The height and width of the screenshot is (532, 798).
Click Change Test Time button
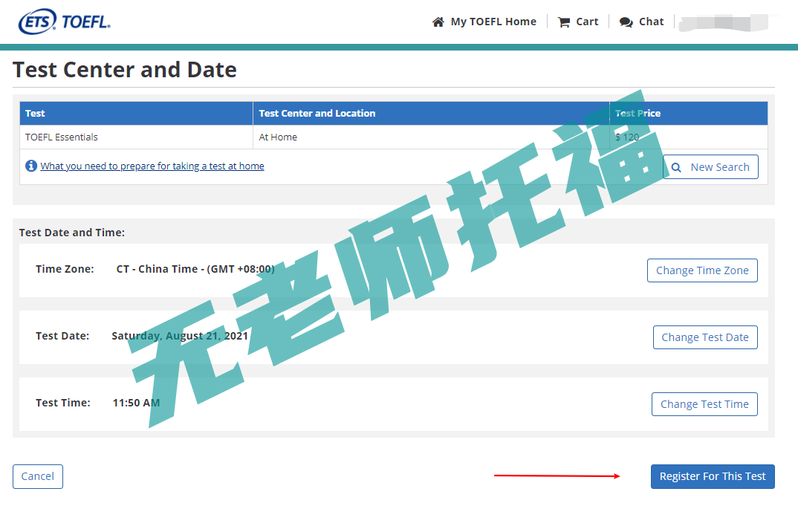(x=704, y=404)
